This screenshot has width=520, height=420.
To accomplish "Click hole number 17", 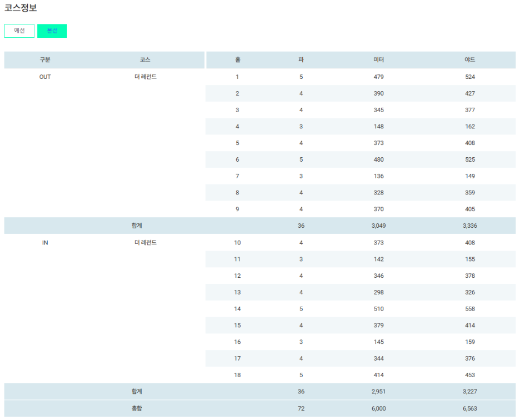I will 237,359.
